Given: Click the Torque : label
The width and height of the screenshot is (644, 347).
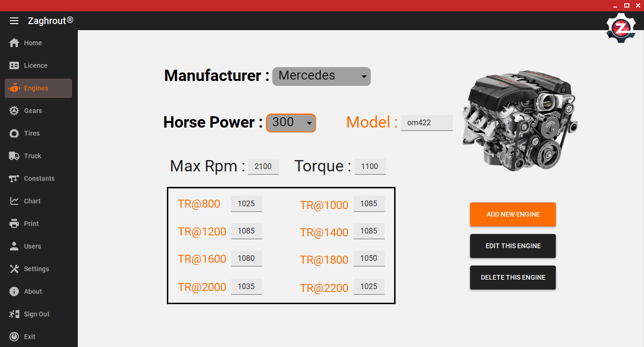Looking at the screenshot, I should (x=323, y=166).
